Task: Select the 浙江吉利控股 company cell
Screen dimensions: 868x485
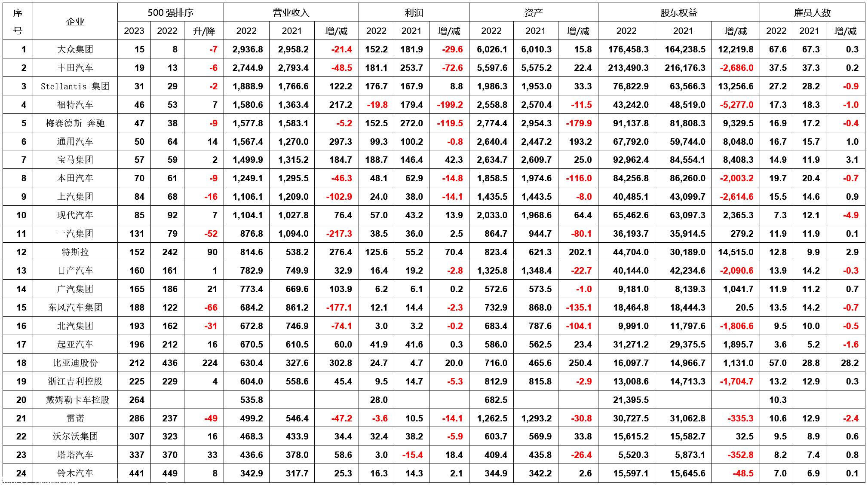Action: (75, 381)
